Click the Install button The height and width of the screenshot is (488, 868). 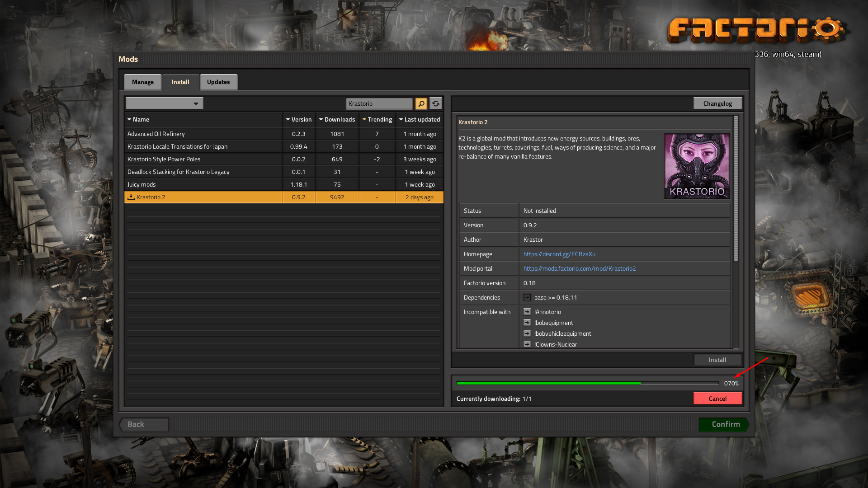click(717, 360)
